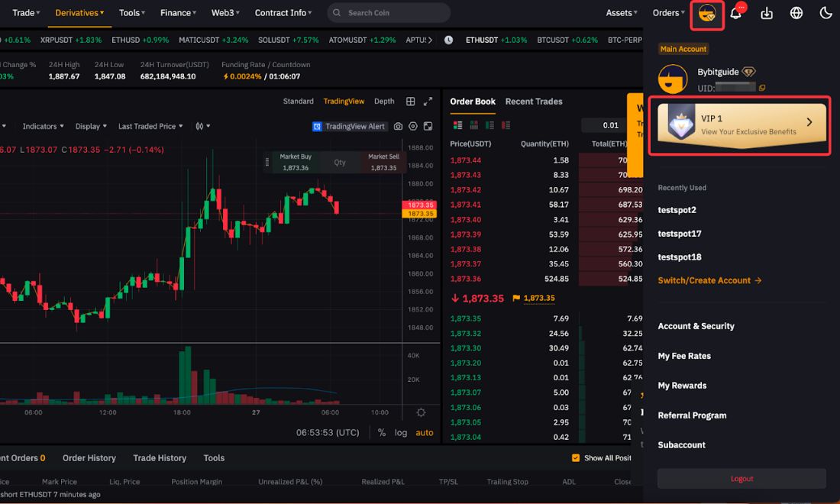Screen dimensions: 840x504
Task: Toggle Show All Positions checkbox
Action: pos(575,458)
